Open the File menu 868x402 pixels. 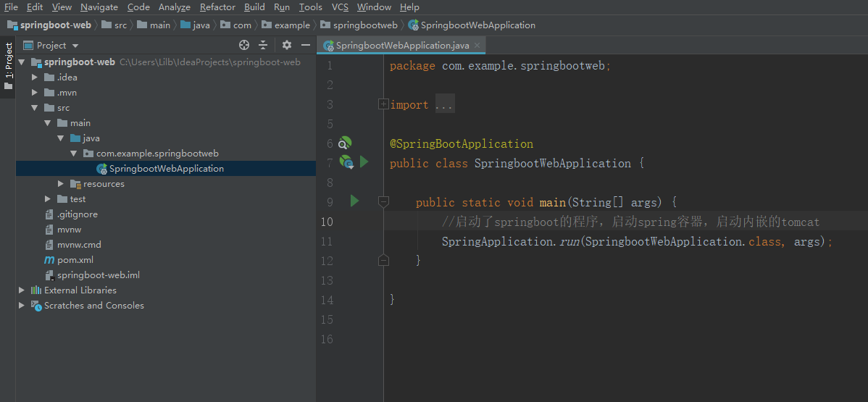[x=11, y=7]
